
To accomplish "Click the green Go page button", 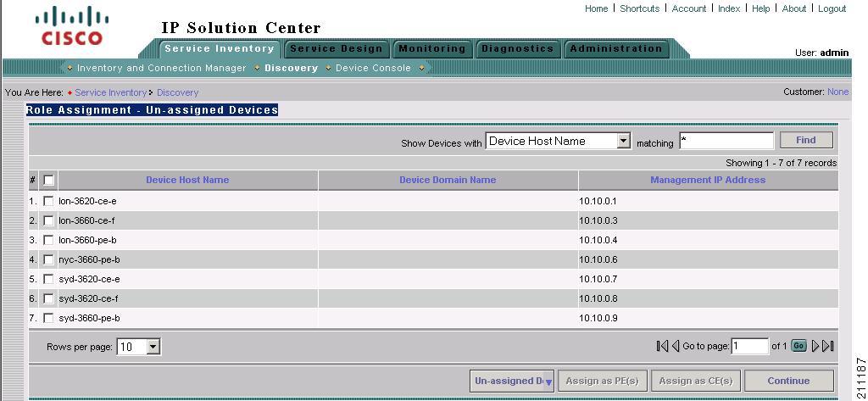I will click(798, 346).
